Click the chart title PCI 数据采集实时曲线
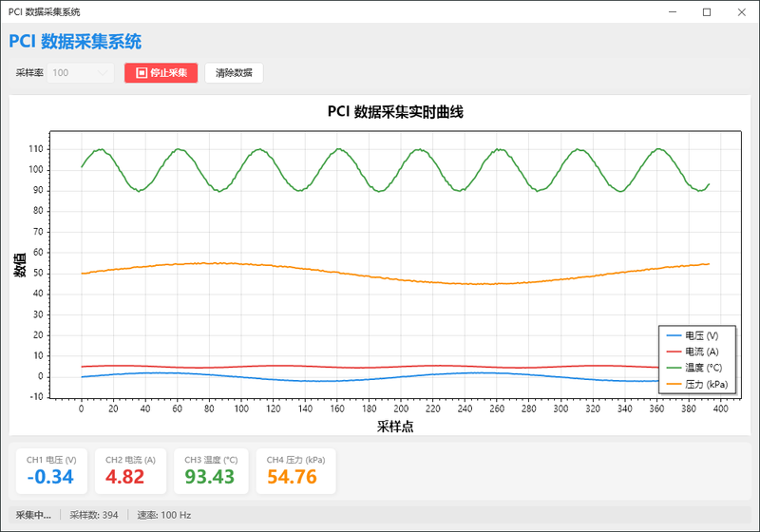This screenshot has width=760, height=532. tap(395, 112)
